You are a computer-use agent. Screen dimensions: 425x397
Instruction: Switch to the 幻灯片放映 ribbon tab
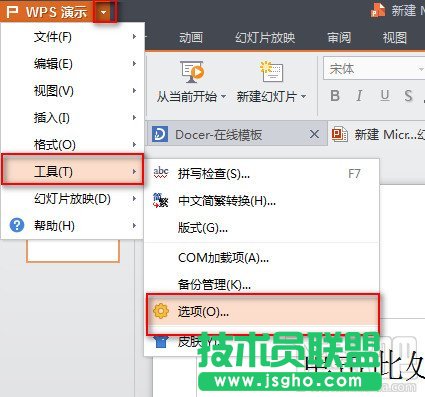tap(265, 37)
